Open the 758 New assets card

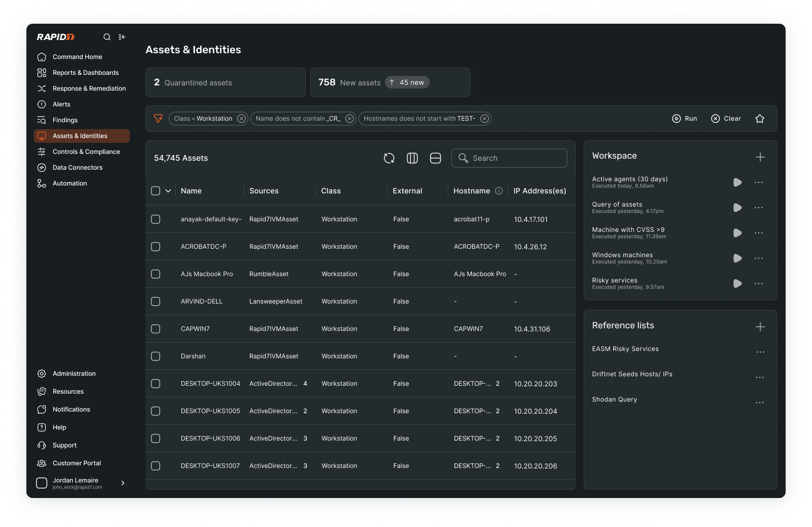pyautogui.click(x=390, y=82)
